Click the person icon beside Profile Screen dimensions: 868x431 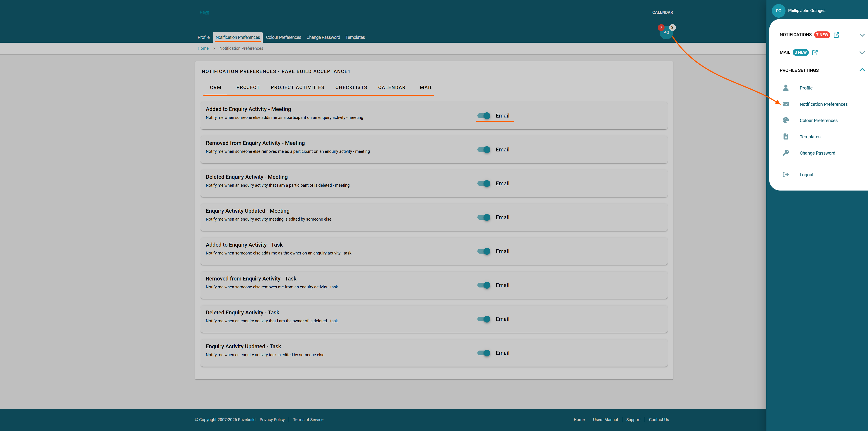click(785, 88)
